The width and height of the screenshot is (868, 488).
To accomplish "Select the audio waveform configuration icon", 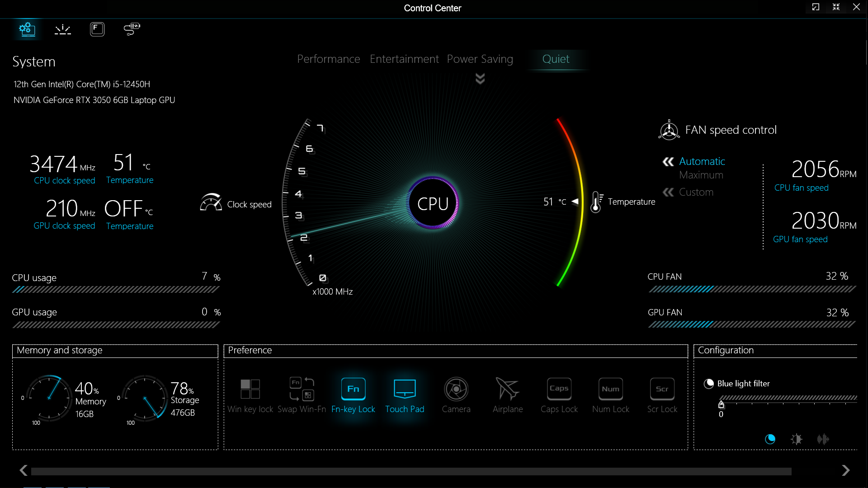I will pos(823,439).
